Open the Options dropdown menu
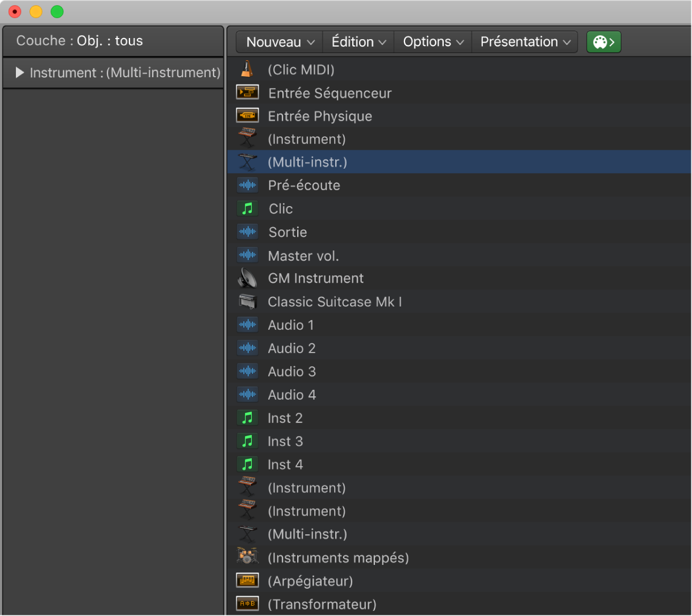The width and height of the screenshot is (692, 616). click(433, 42)
